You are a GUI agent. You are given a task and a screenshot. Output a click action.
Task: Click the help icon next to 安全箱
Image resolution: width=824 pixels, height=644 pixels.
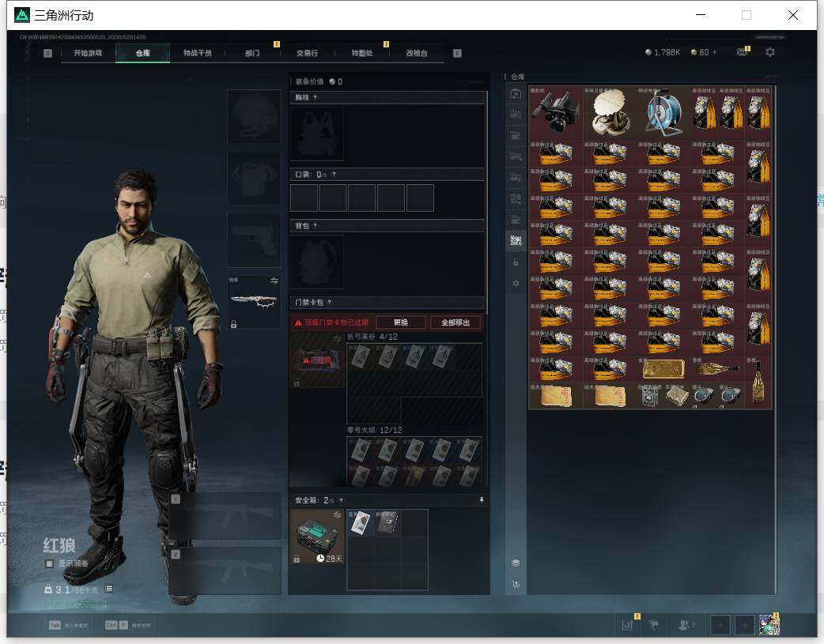[341, 500]
